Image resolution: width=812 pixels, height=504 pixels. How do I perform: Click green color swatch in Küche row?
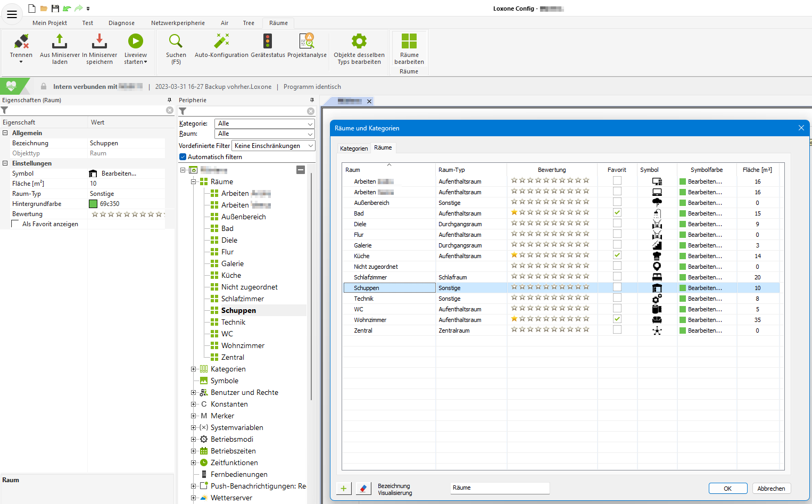coord(683,256)
